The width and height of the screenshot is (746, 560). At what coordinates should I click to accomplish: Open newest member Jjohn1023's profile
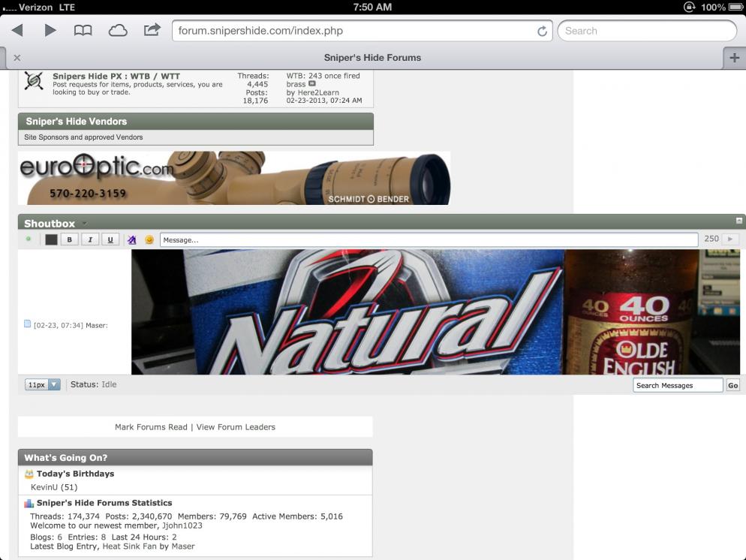[182, 525]
